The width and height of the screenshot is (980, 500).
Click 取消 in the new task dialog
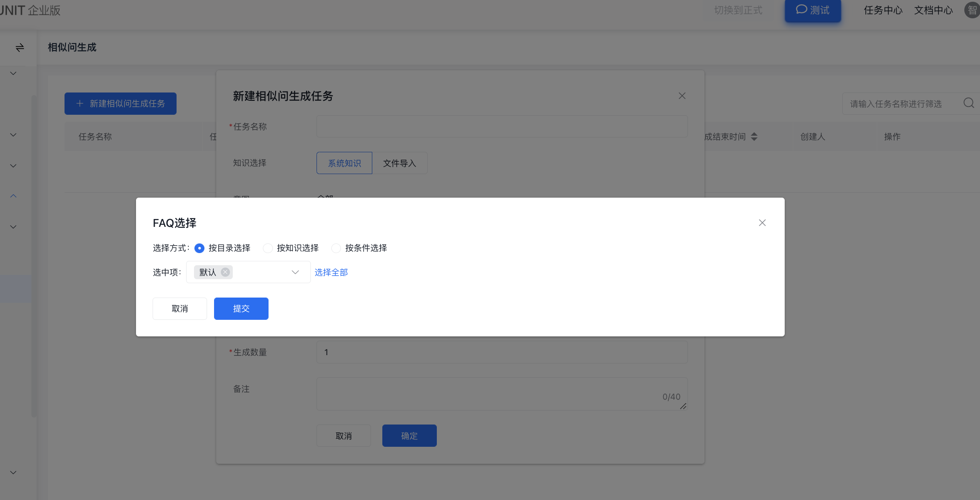click(344, 435)
